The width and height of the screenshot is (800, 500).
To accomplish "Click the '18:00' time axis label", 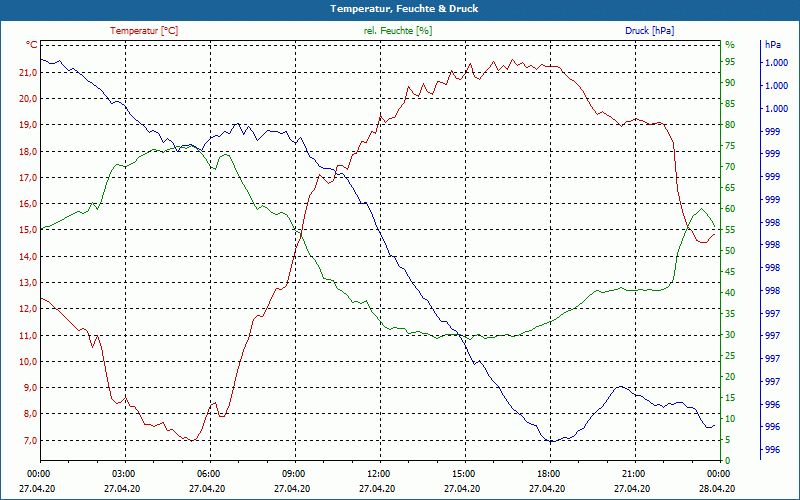I will pyautogui.click(x=548, y=473).
